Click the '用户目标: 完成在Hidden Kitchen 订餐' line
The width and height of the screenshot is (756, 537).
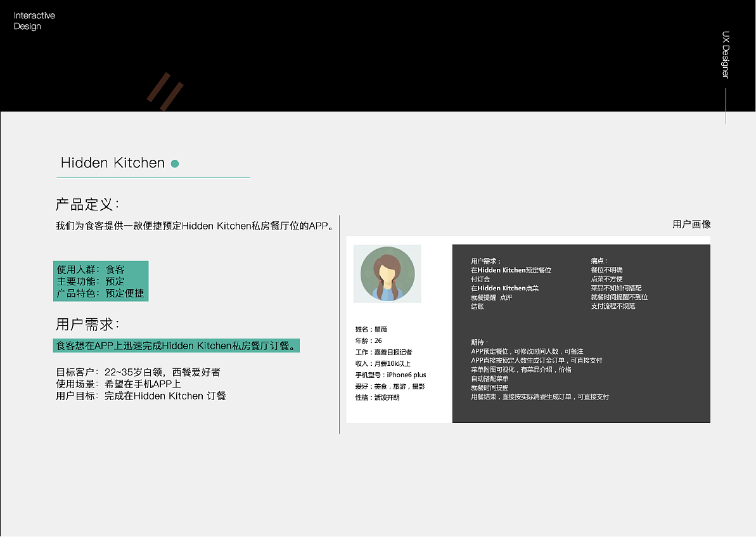tap(141, 396)
